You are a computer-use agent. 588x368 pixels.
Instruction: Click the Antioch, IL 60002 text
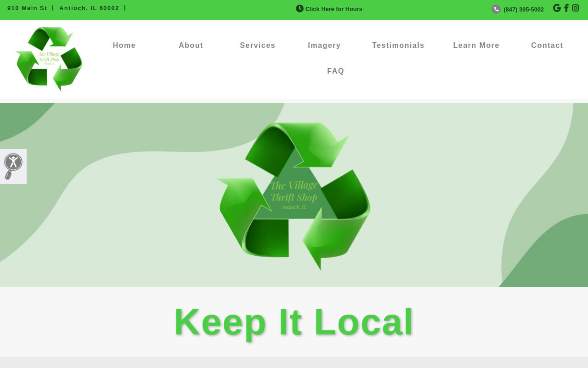[x=89, y=8]
